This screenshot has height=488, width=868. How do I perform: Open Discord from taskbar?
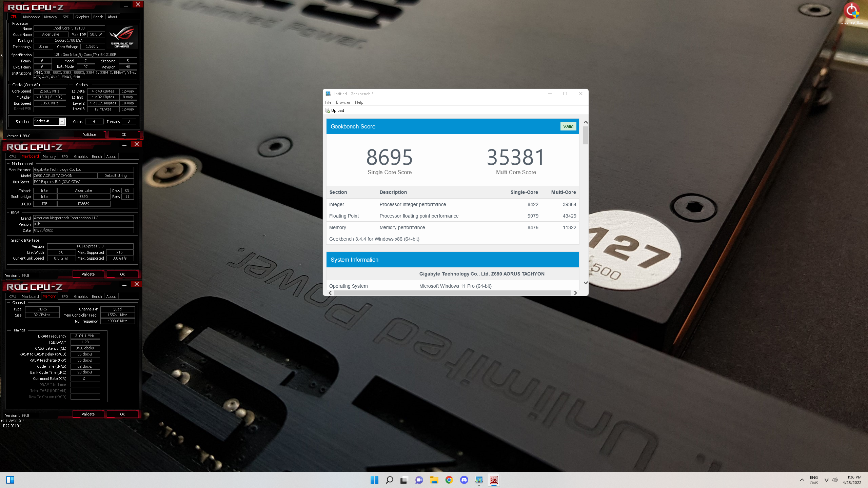tap(464, 480)
